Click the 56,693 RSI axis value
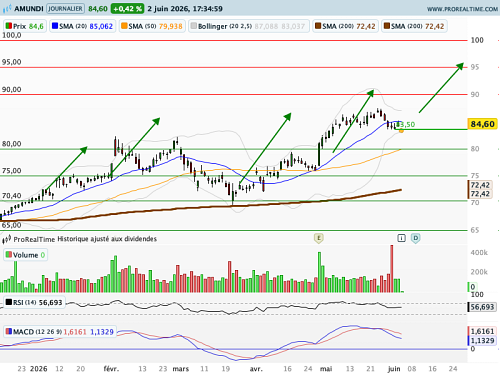 click(x=482, y=307)
